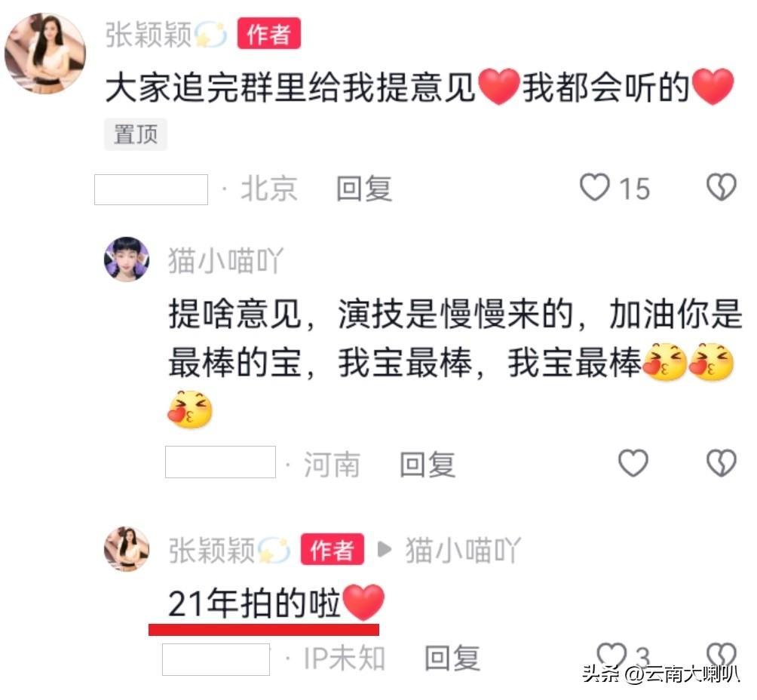This screenshot has height=700, width=757.
Task: Open 张颖颖 username on pinned comment
Action: click(149, 34)
